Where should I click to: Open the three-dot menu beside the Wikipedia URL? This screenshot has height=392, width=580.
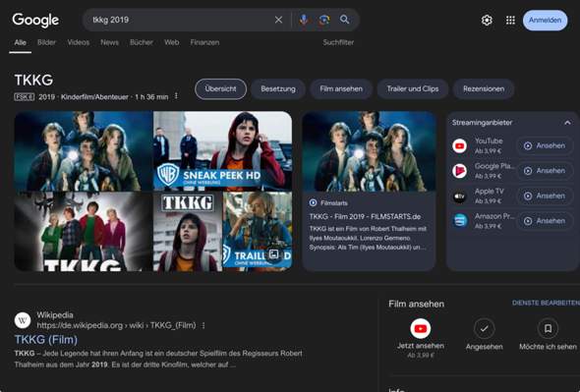203,325
